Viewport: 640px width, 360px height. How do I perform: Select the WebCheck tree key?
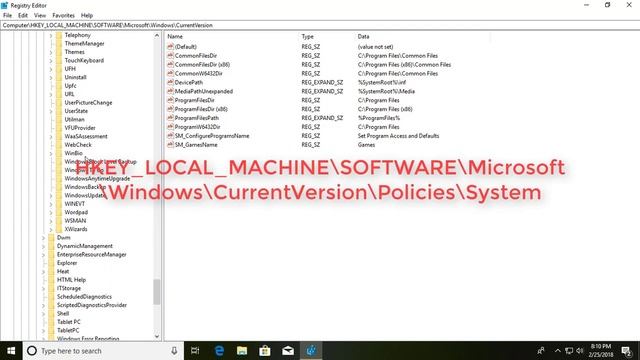pyautogui.click(x=78, y=145)
